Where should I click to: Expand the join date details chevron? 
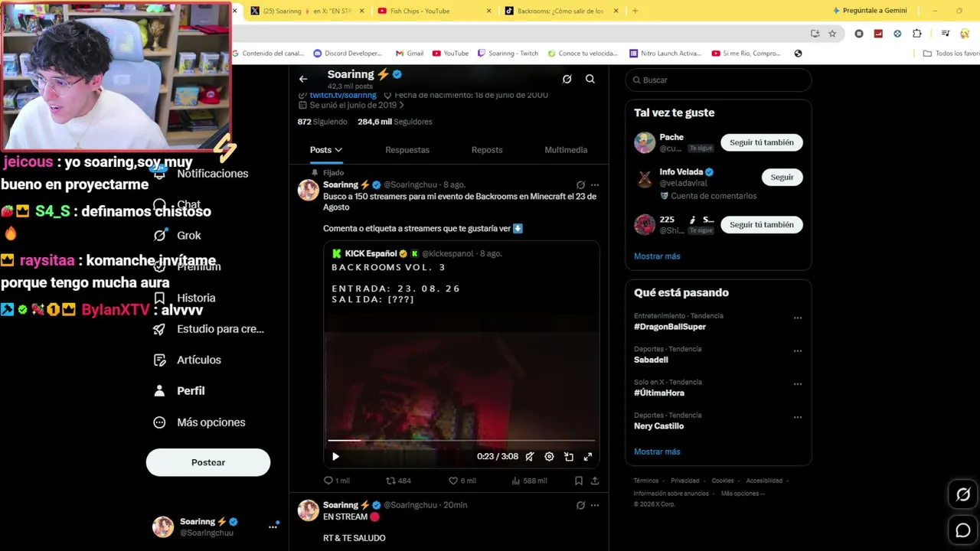[x=401, y=106]
